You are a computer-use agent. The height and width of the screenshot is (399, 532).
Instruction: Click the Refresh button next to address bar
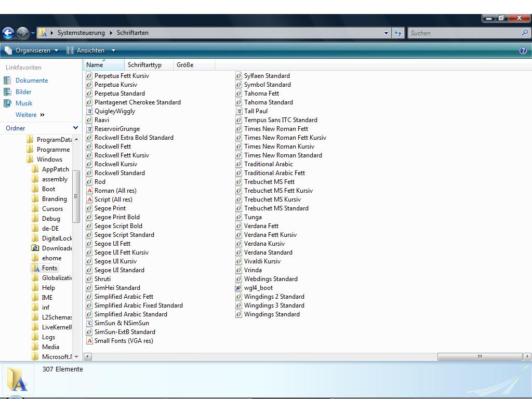click(x=398, y=33)
